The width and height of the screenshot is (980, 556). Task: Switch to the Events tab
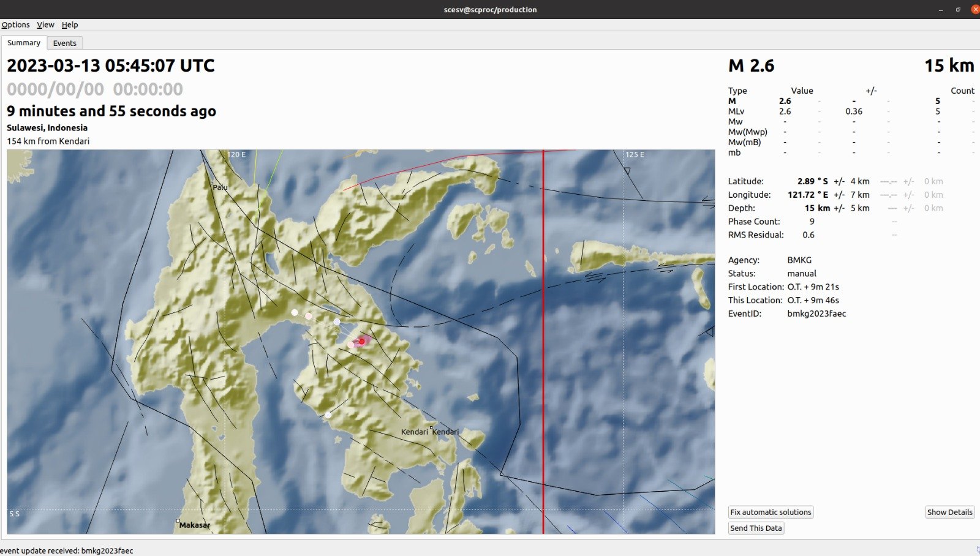click(64, 43)
